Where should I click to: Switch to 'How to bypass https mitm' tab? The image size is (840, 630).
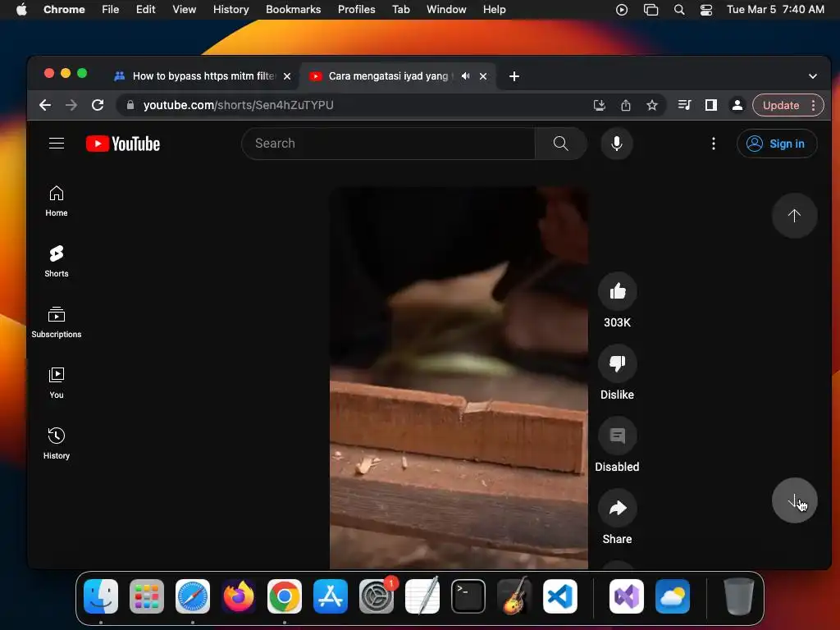(203, 76)
